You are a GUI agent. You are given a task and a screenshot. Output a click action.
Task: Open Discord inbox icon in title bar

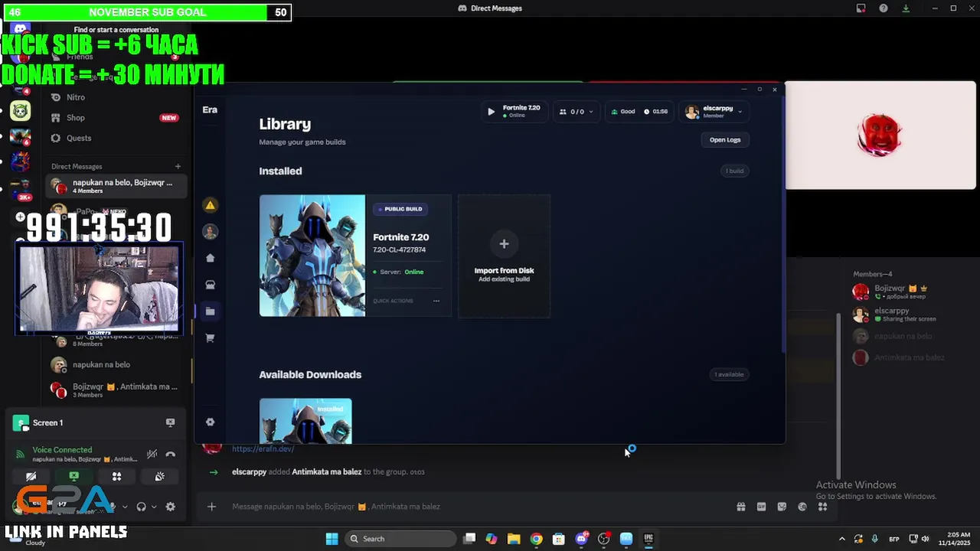861,8
